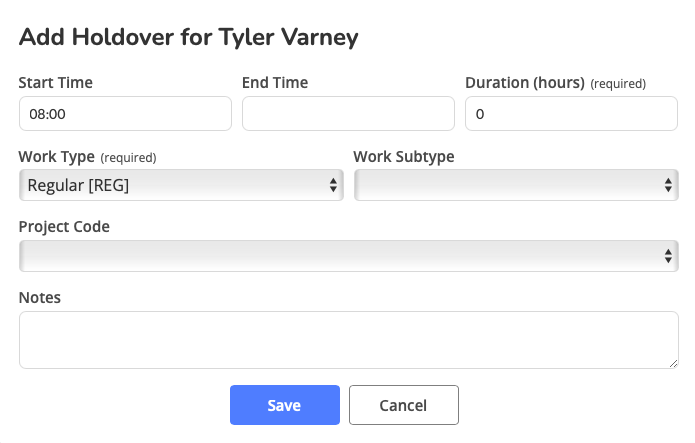Image resolution: width=695 pixels, height=443 pixels.
Task: Click the Project Code label
Action: coord(64,227)
